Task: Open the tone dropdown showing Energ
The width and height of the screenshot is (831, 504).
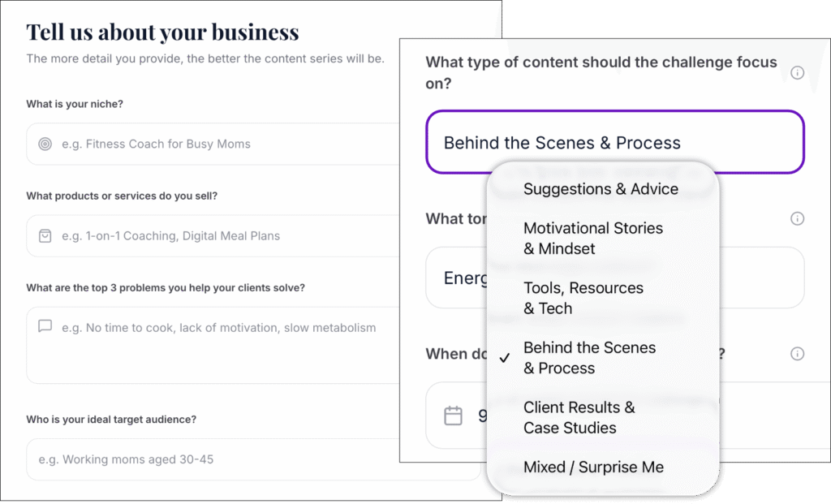Action: [454, 278]
